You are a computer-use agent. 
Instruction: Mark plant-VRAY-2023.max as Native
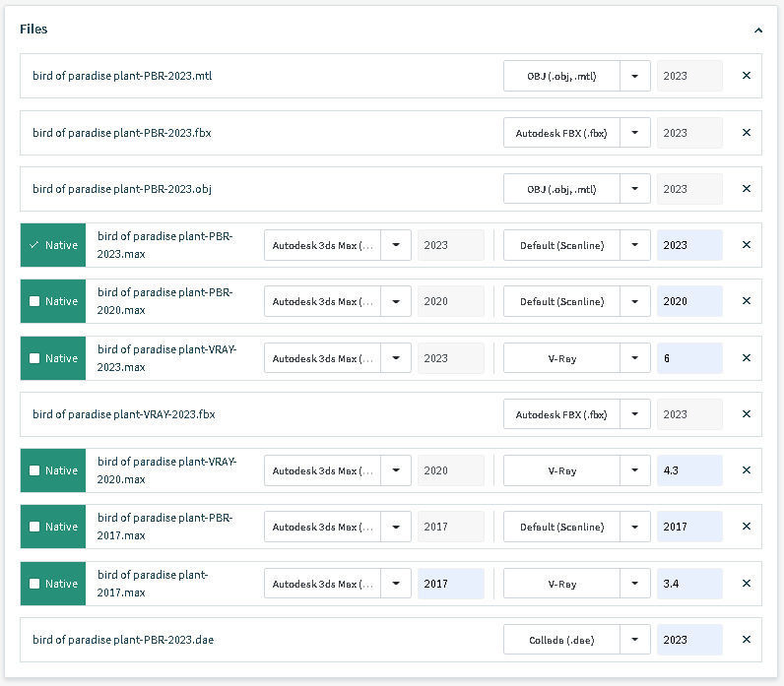35,358
